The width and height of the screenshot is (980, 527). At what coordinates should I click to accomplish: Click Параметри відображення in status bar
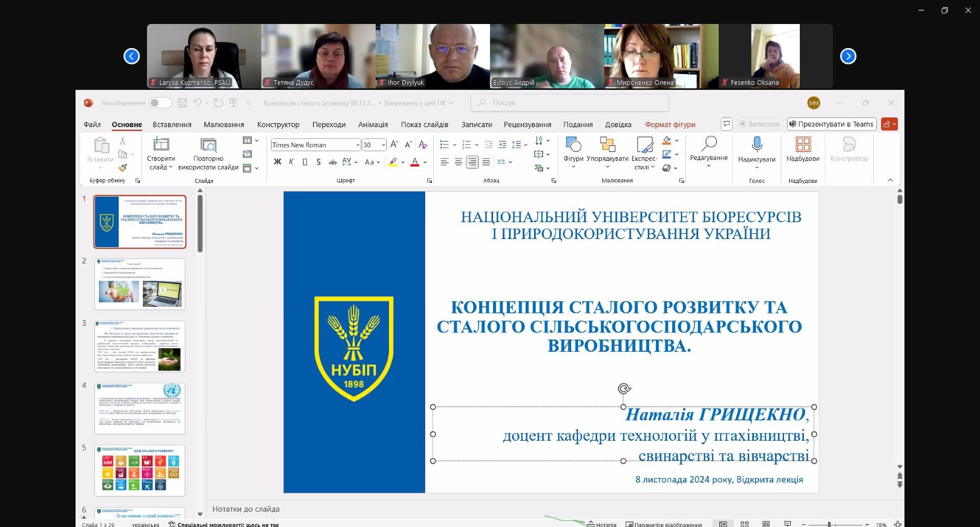click(664, 524)
